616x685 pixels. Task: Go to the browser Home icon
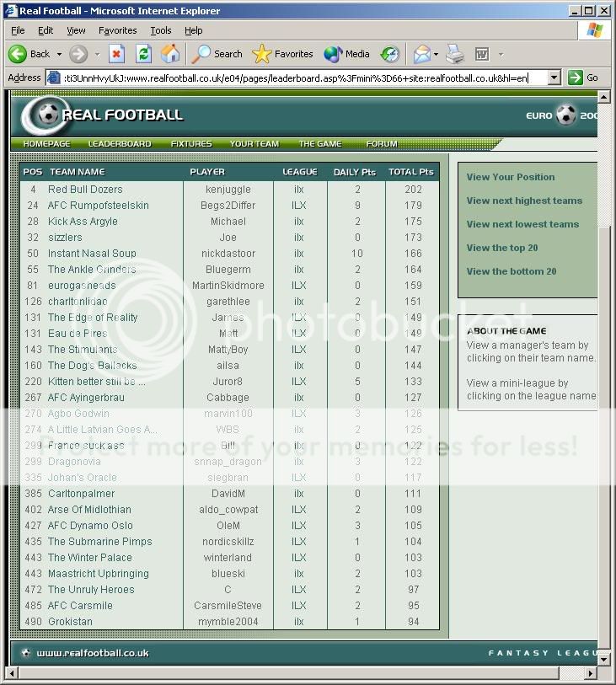point(170,54)
